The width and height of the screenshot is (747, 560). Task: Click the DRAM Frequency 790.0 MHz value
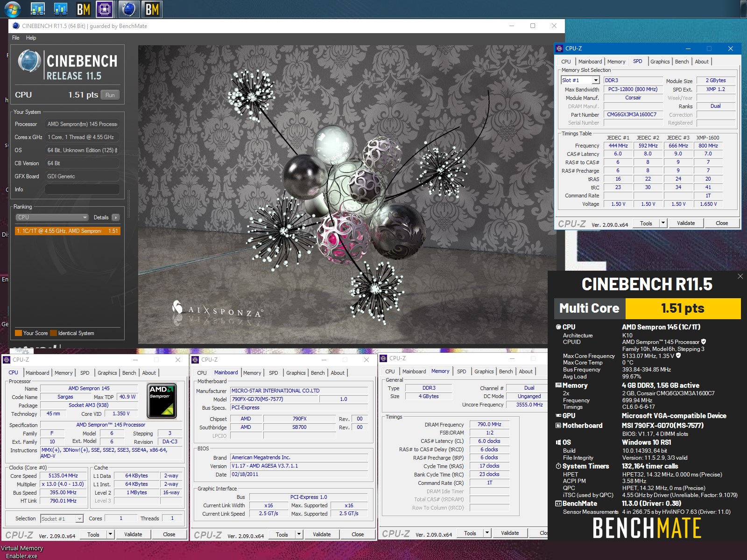[489, 425]
